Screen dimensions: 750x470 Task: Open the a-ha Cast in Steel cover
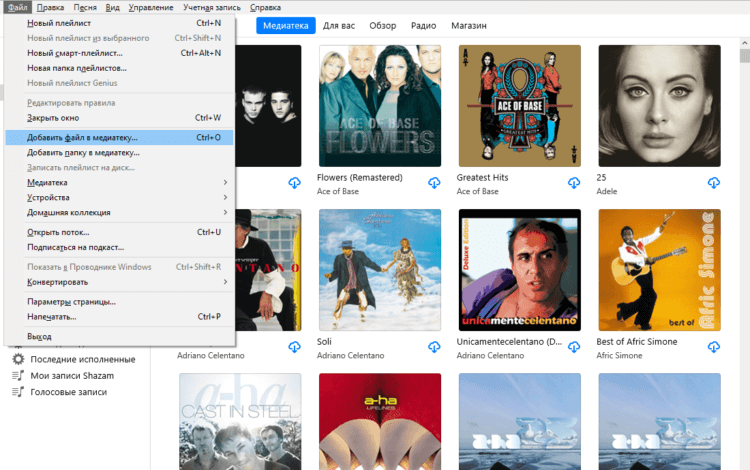pyautogui.click(x=240, y=421)
